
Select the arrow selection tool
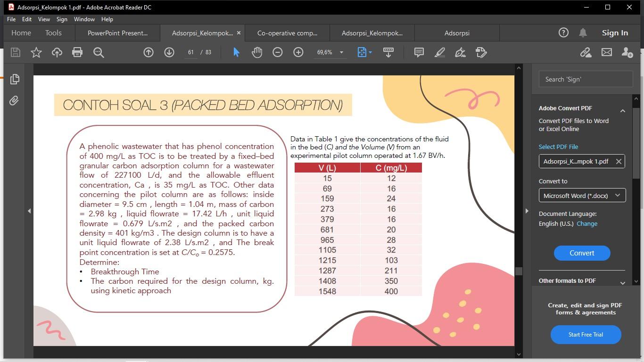click(x=236, y=52)
